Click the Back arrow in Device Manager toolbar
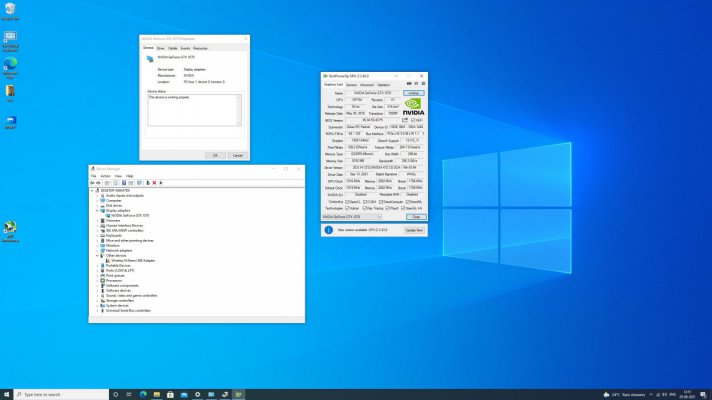The width and height of the screenshot is (712, 400). coord(92,183)
